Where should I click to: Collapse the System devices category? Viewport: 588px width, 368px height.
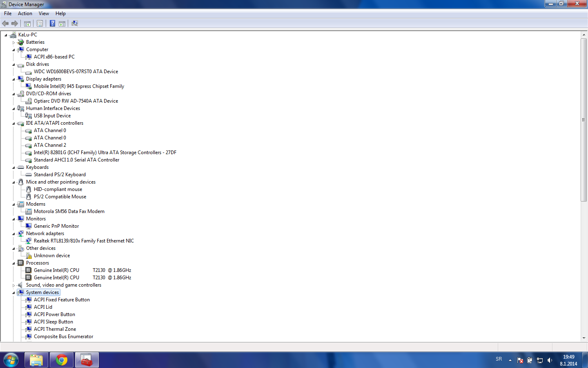coord(13,293)
